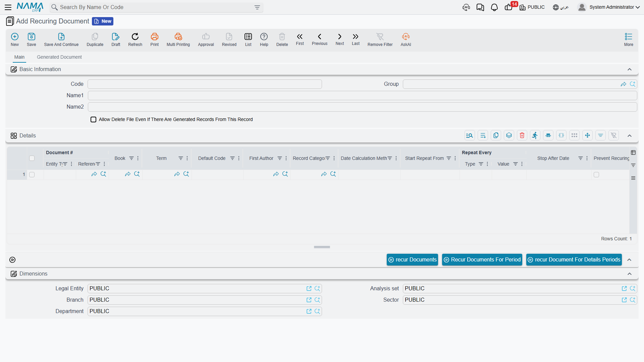Viewport: 644px width, 362px height.
Task: Open search filter options dropdown
Action: click(x=257, y=7)
